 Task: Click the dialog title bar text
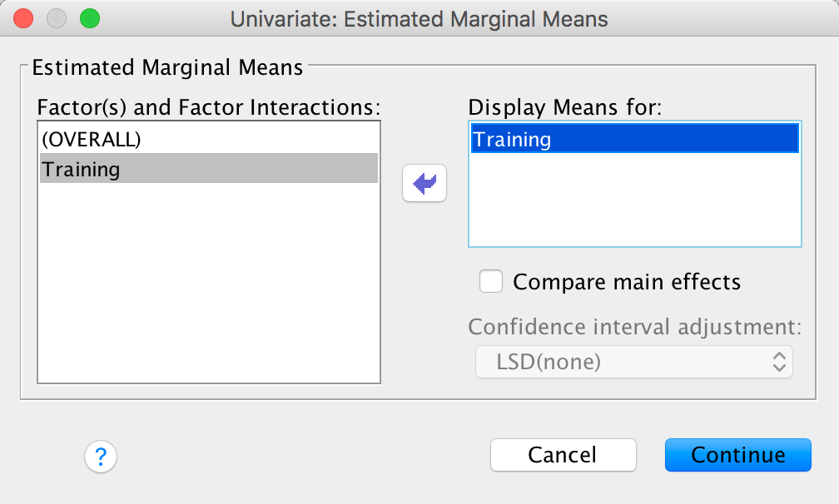(419, 18)
